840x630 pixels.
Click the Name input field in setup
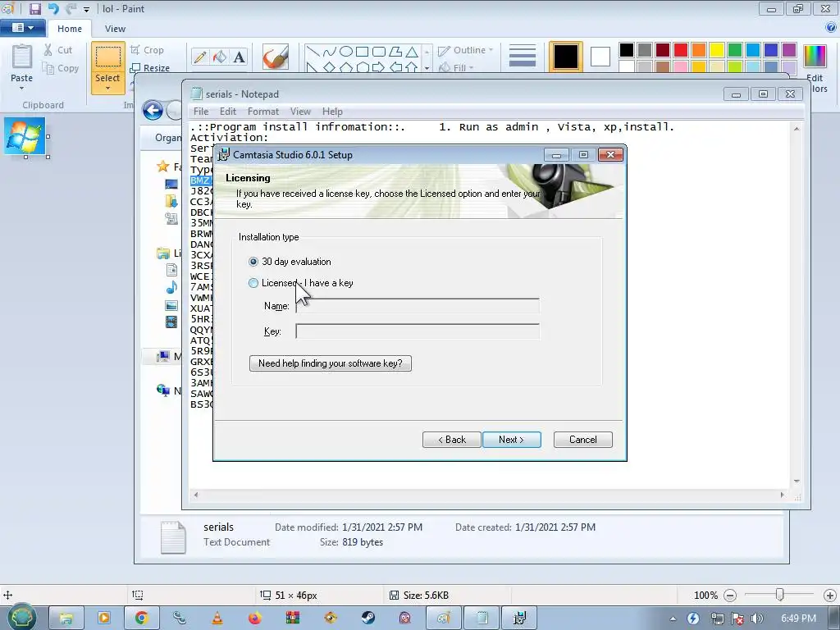[x=418, y=305]
